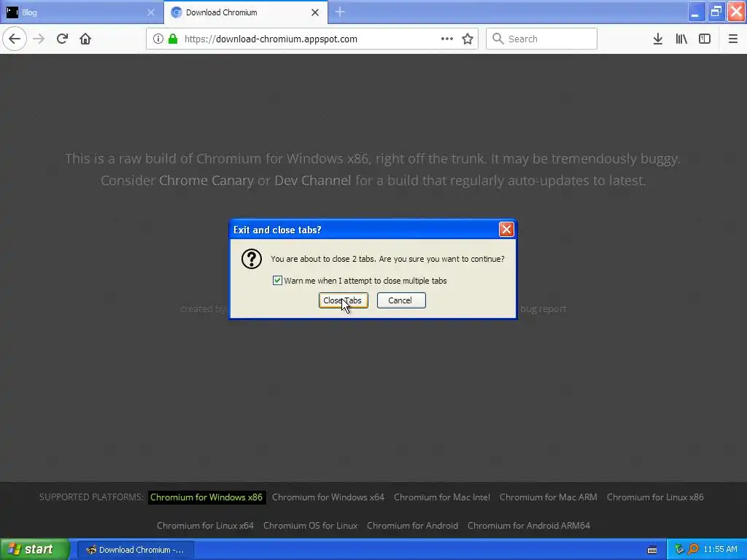Click the 11:55 AM clock

(720, 550)
